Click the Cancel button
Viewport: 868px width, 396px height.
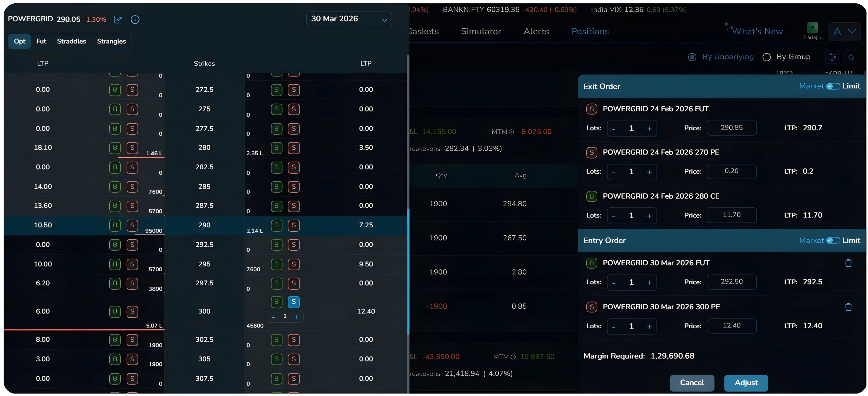[692, 383]
